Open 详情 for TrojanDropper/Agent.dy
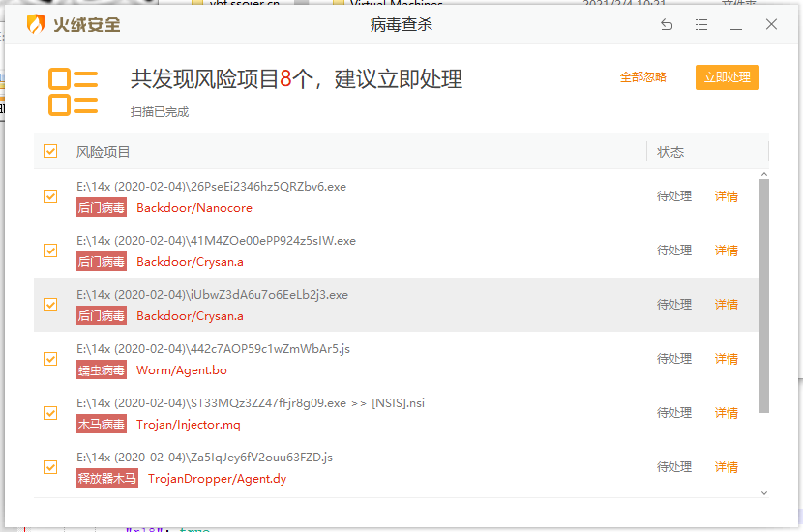Screen dimensions: 803x532 tap(727, 467)
